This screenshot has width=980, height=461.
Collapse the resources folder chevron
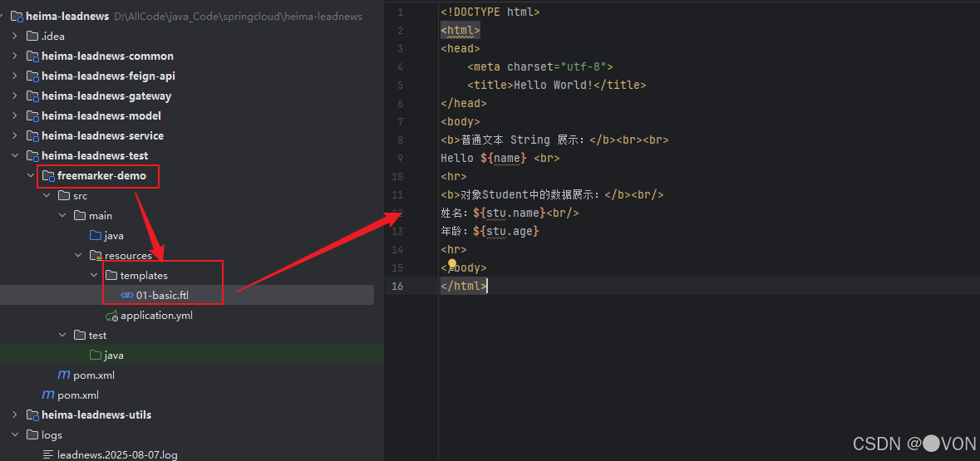(x=78, y=256)
